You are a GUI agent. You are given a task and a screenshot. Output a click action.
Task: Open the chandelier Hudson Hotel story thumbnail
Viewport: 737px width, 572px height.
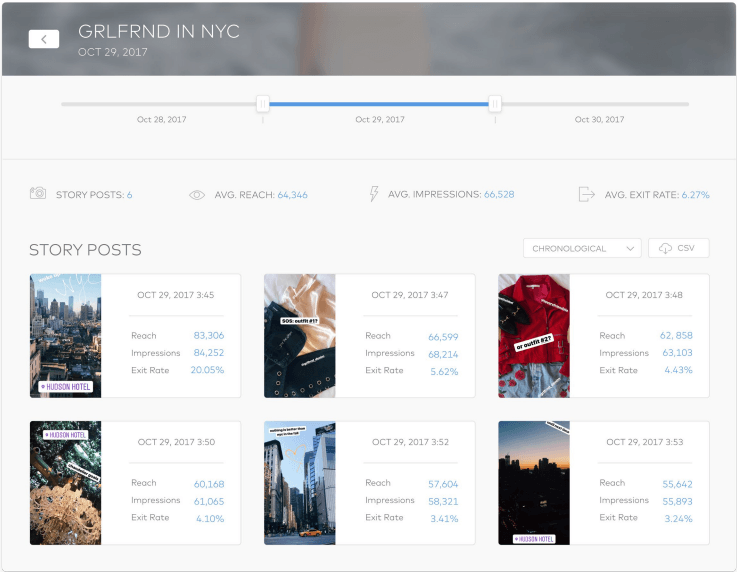(65, 483)
